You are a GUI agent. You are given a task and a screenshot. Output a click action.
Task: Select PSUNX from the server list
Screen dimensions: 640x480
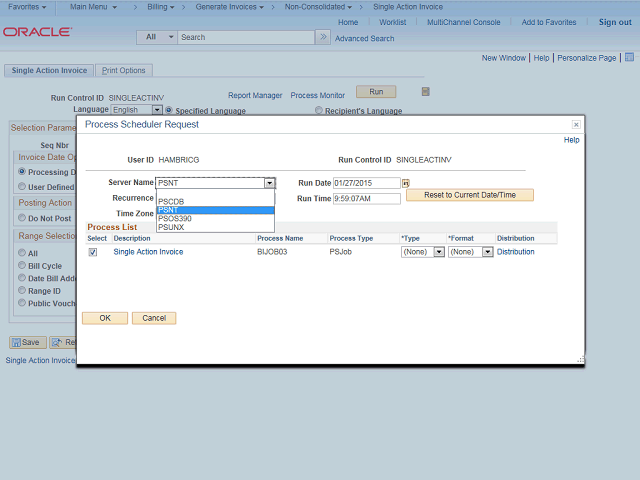point(171,227)
